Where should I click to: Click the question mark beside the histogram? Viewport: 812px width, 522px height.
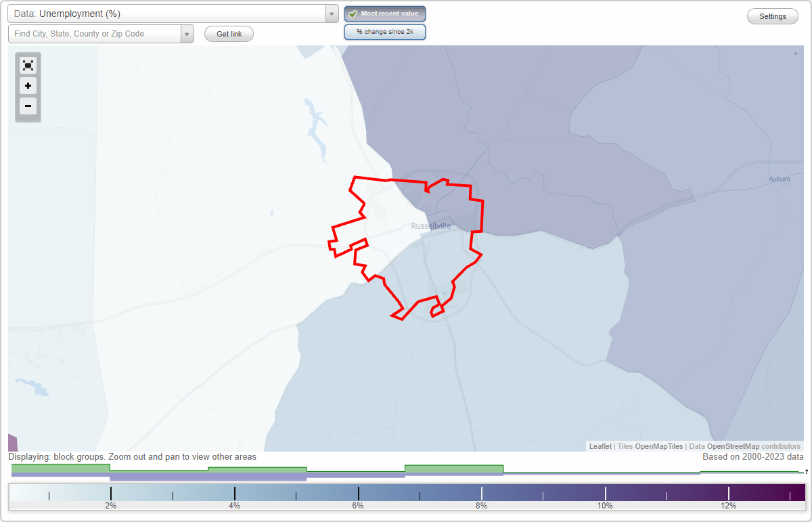[806, 472]
